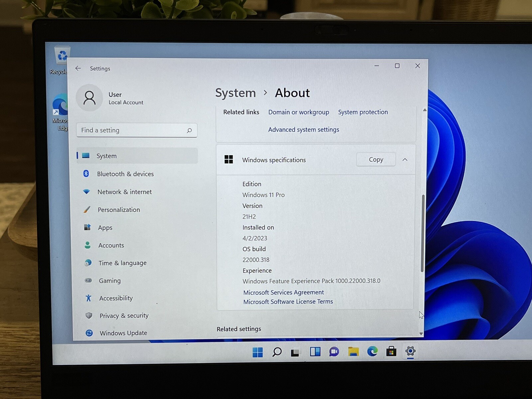This screenshot has height=399, width=532.
Task: Click the scroll down arrow on the scrollbar
Action: [x=421, y=333]
